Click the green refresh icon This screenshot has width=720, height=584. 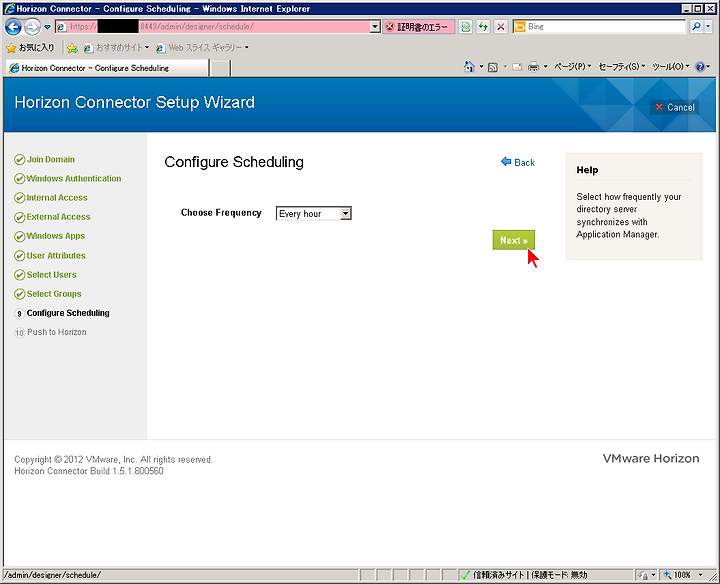pyautogui.click(x=483, y=27)
